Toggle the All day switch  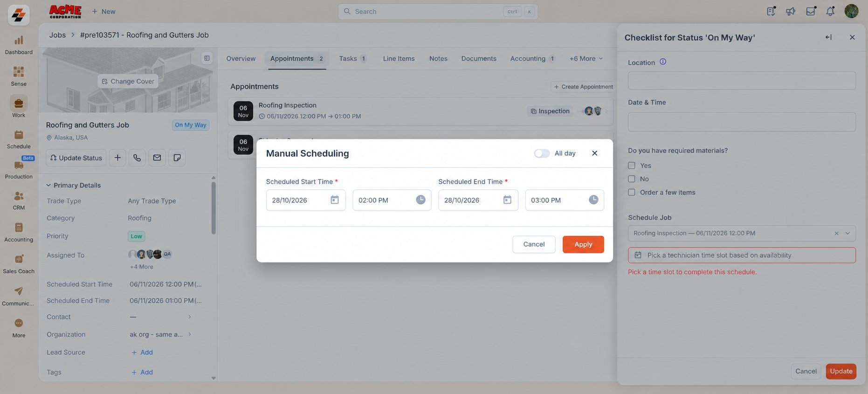(x=542, y=153)
